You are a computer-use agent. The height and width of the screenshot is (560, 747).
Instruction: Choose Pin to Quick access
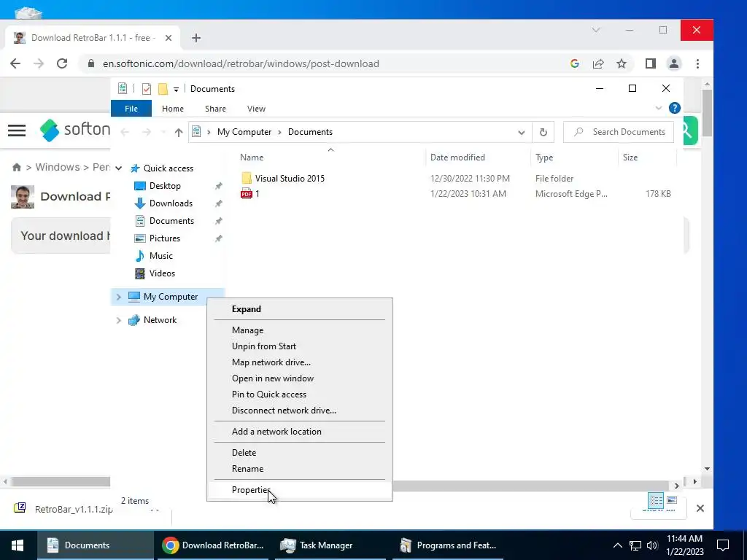coord(300,394)
